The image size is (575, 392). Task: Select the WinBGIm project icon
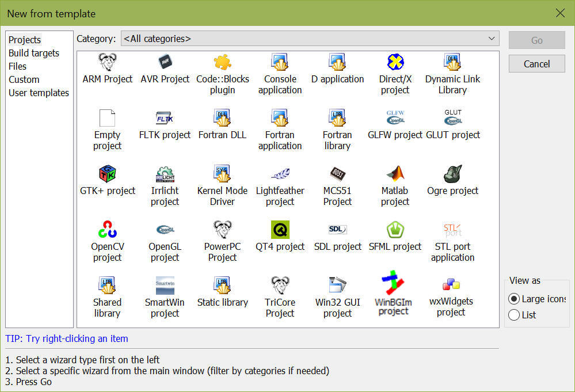click(393, 283)
